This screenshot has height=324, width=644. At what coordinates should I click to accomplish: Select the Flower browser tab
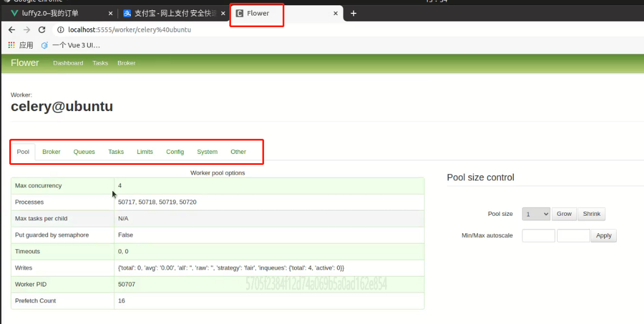point(287,13)
